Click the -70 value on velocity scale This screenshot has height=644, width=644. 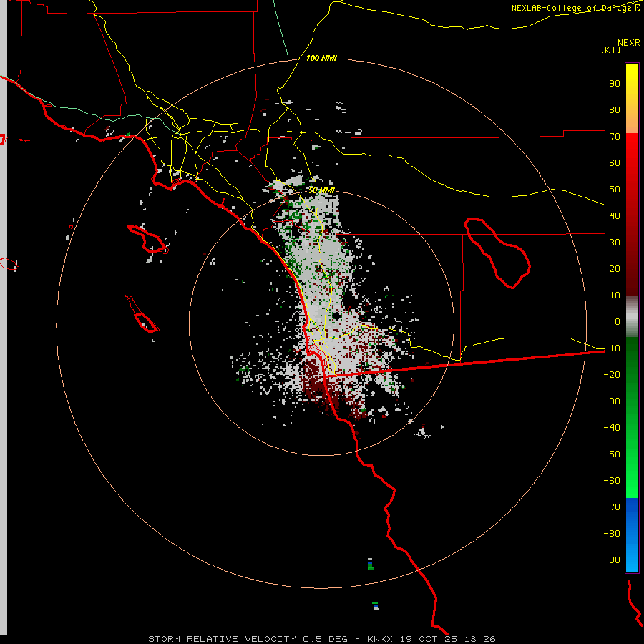612,507
